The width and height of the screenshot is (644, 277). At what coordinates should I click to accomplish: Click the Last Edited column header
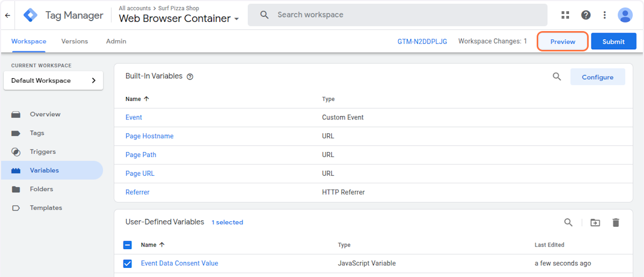(x=550, y=245)
